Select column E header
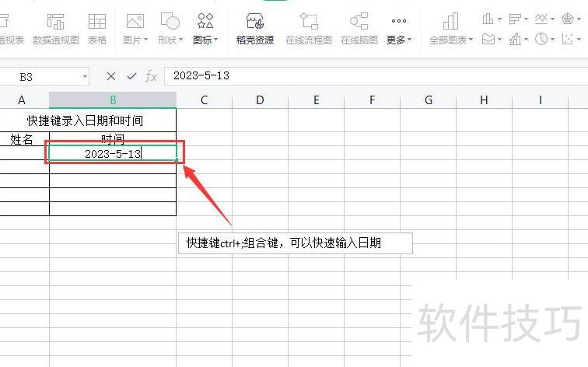Screen dimensions: 588x367 point(316,100)
